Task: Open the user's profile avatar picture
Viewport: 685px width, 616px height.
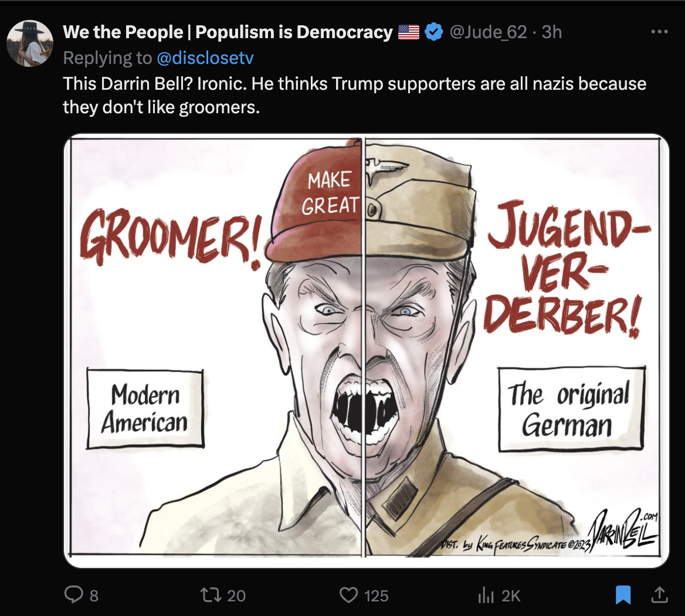Action: tap(30, 43)
